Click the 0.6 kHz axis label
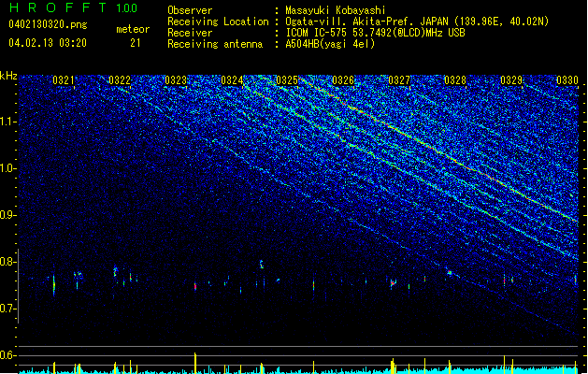This screenshot has height=374, width=588. point(7,355)
